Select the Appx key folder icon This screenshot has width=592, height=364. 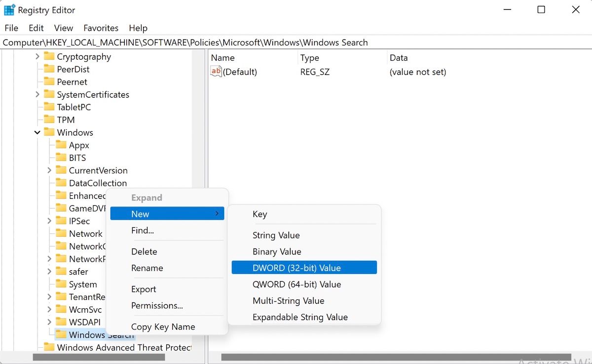click(61, 145)
